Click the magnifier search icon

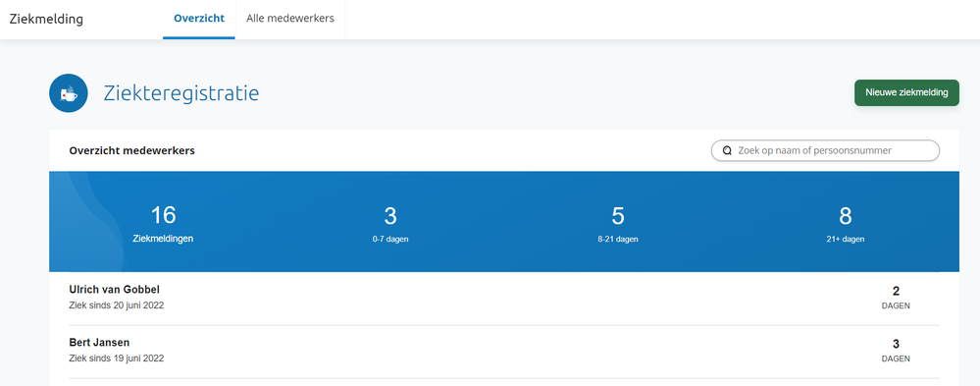click(727, 151)
